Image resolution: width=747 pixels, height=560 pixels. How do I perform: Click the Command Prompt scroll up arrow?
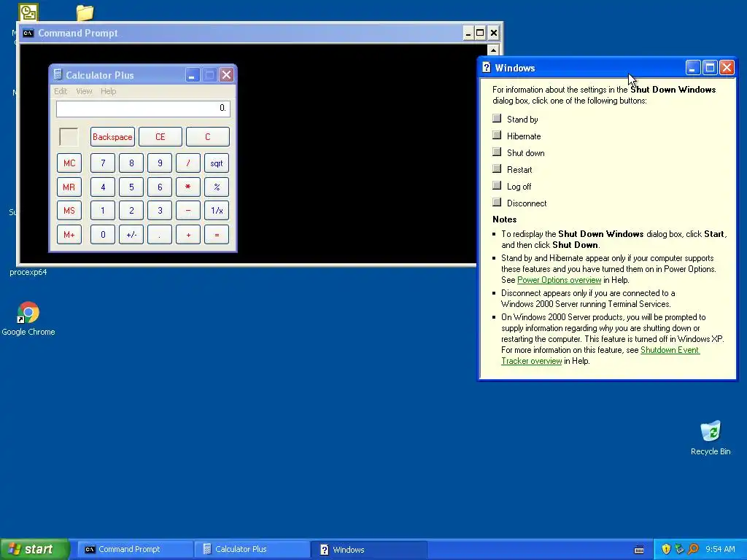point(493,50)
